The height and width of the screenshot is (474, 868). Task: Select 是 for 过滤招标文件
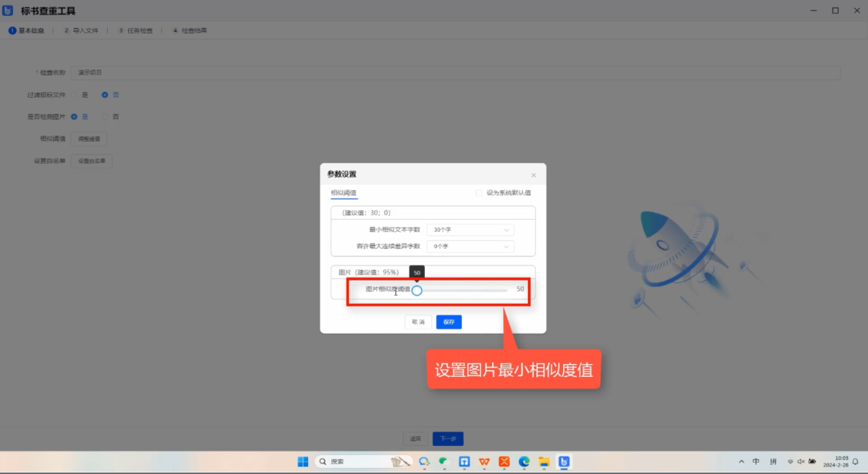(x=74, y=95)
